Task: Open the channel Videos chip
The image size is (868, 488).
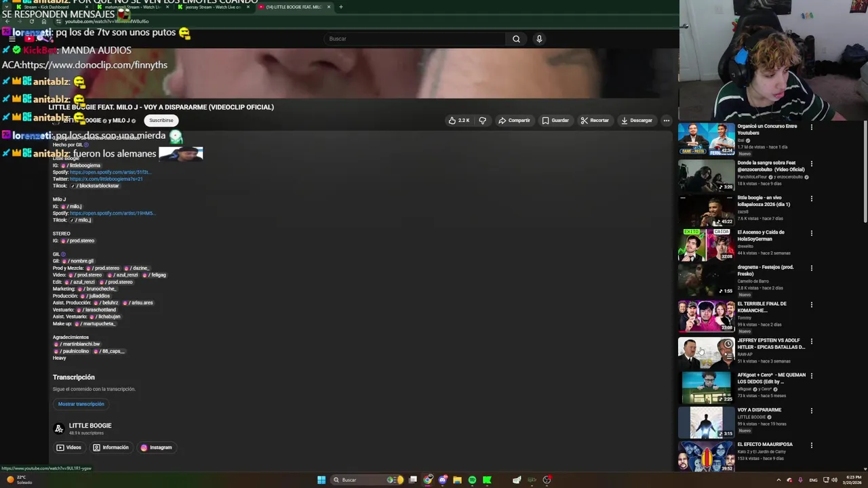Action: [68, 447]
